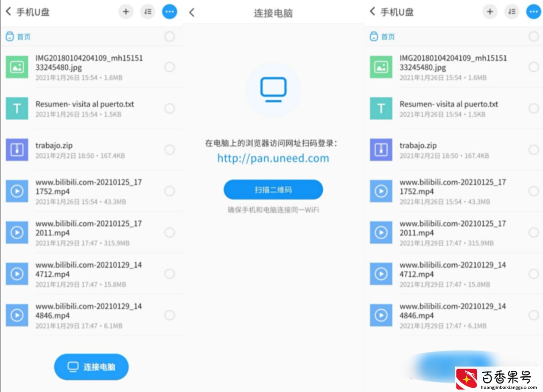Open blue more-options menu in left screen
This screenshot has height=392, width=543.
click(170, 12)
